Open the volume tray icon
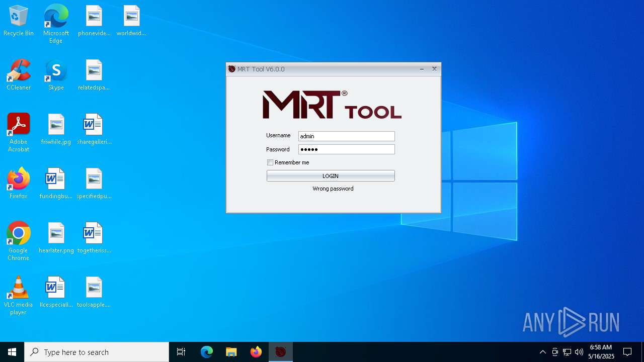Viewport: 644px width, 362px height. coord(579,352)
